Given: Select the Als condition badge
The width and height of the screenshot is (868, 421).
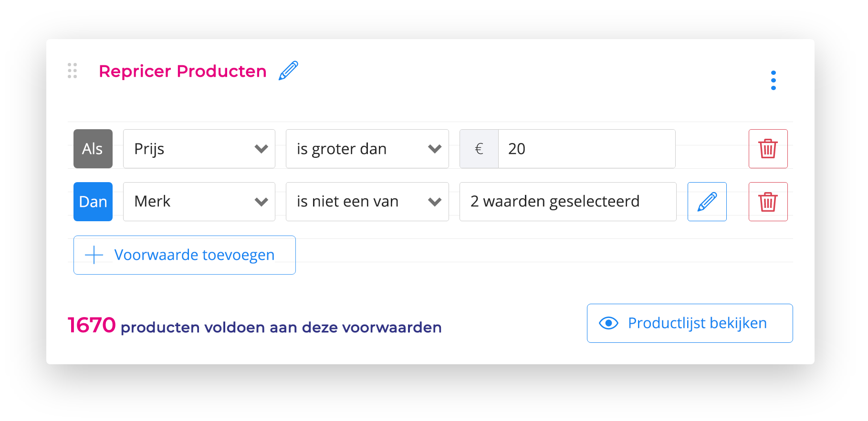Looking at the screenshot, I should [x=93, y=149].
